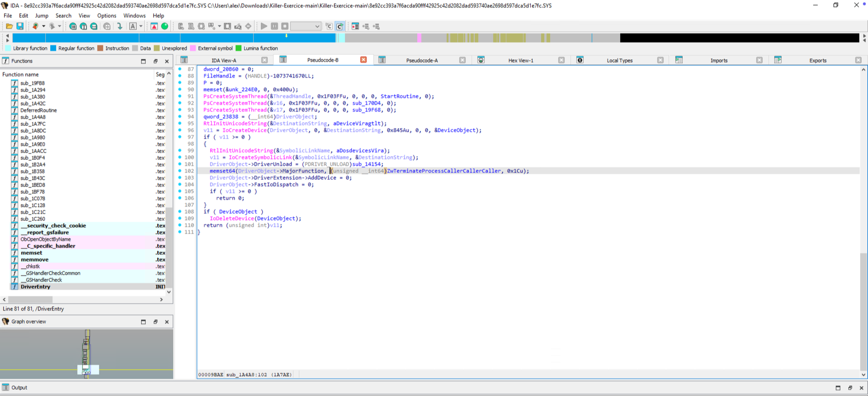Click the first round teal search toolbar icon

click(x=73, y=26)
